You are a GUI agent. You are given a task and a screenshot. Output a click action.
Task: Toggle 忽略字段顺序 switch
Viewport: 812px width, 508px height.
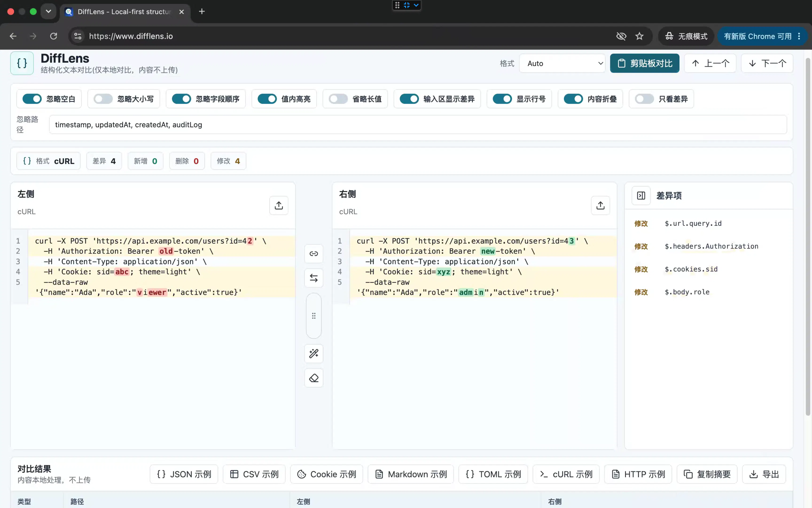[x=182, y=99]
